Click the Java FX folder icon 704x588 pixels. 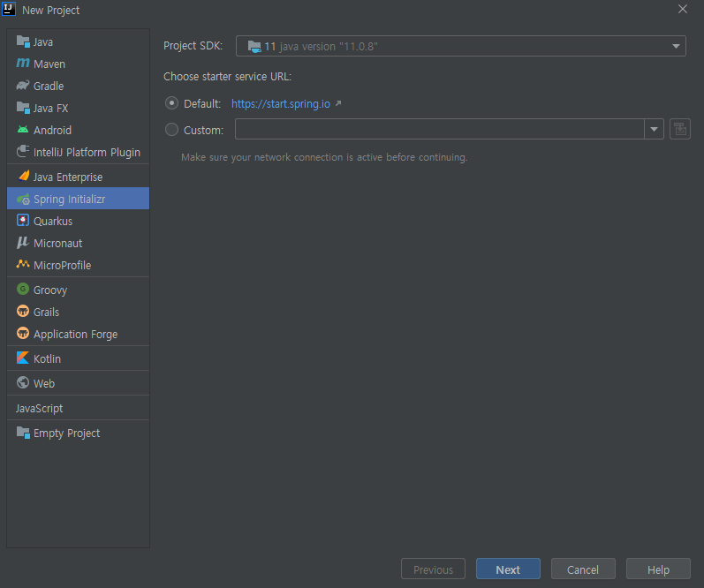pos(23,108)
